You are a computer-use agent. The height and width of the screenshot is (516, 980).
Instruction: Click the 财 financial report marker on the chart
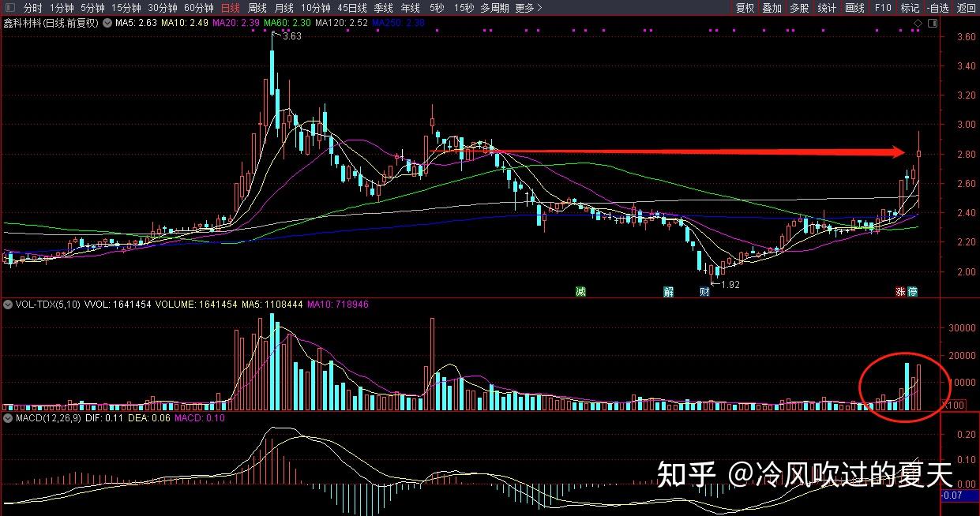[703, 291]
